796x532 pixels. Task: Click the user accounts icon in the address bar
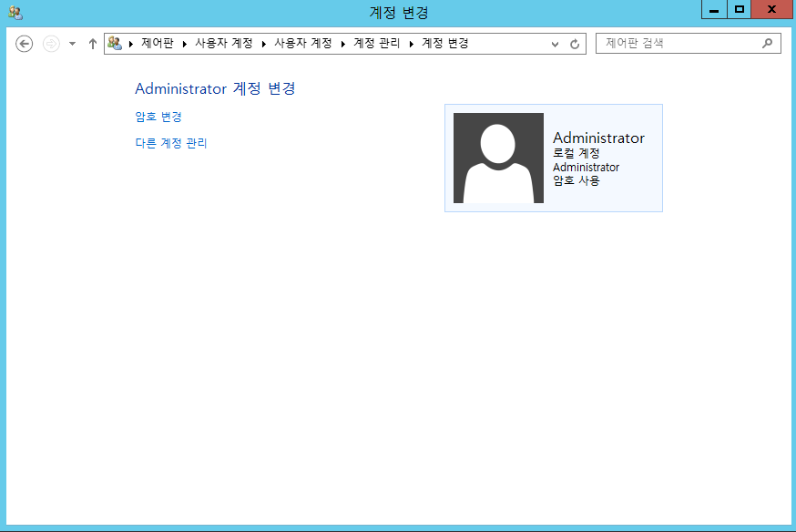coord(115,43)
